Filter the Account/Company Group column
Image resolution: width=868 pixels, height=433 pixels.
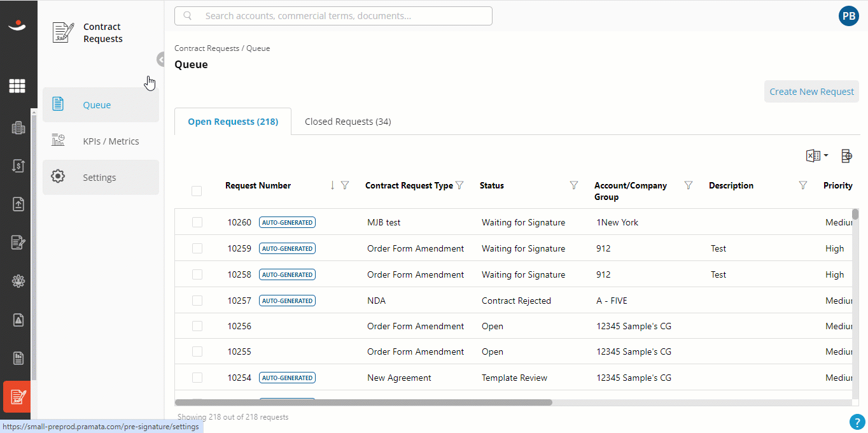pyautogui.click(x=689, y=185)
